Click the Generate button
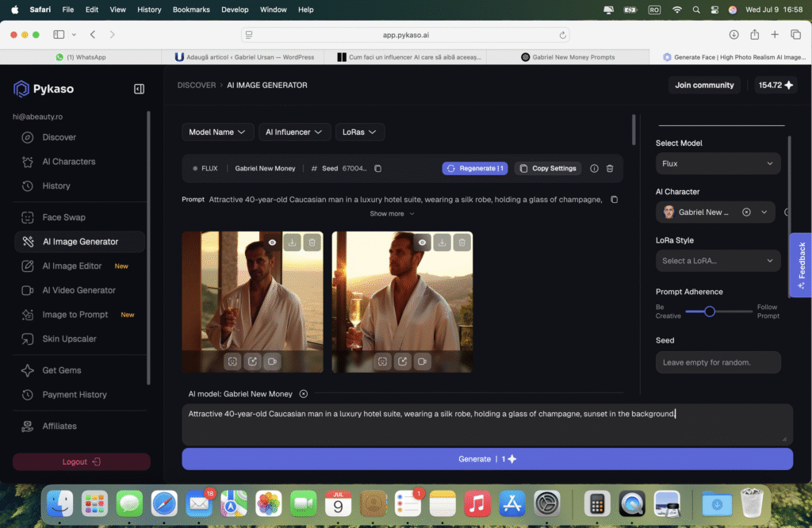The image size is (812, 528). tap(488, 459)
